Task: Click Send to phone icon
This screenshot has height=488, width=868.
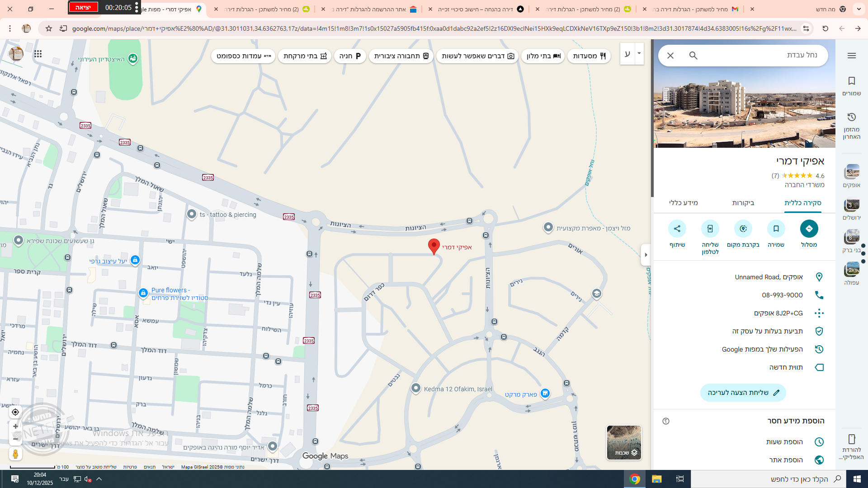Action: tap(710, 229)
